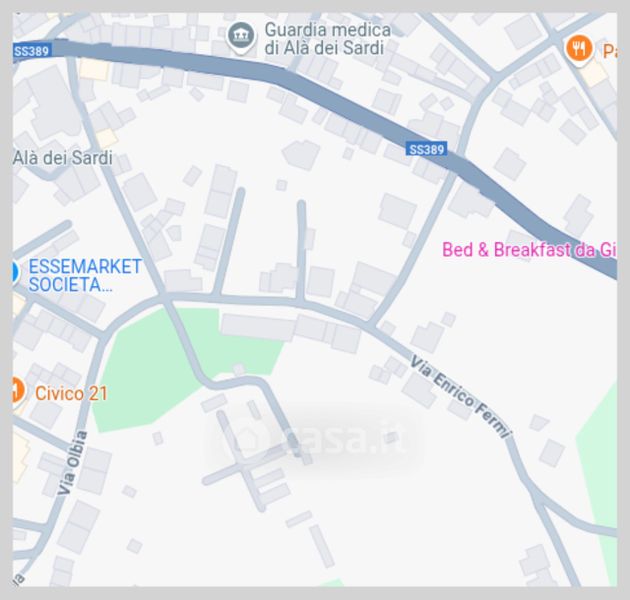Screen dimensions: 630x600
Task: Click the Via Olbia street label
Action: [x=72, y=463]
